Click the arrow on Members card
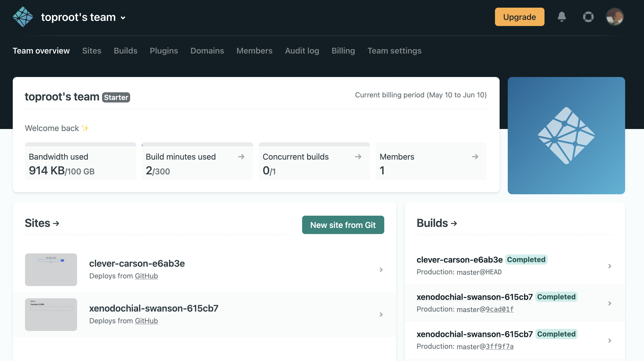Screen dimensions: 644x361 pyautogui.click(x=475, y=157)
